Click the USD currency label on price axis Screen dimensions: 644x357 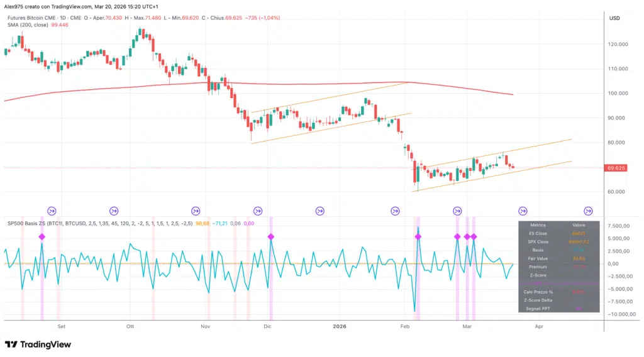coord(614,18)
